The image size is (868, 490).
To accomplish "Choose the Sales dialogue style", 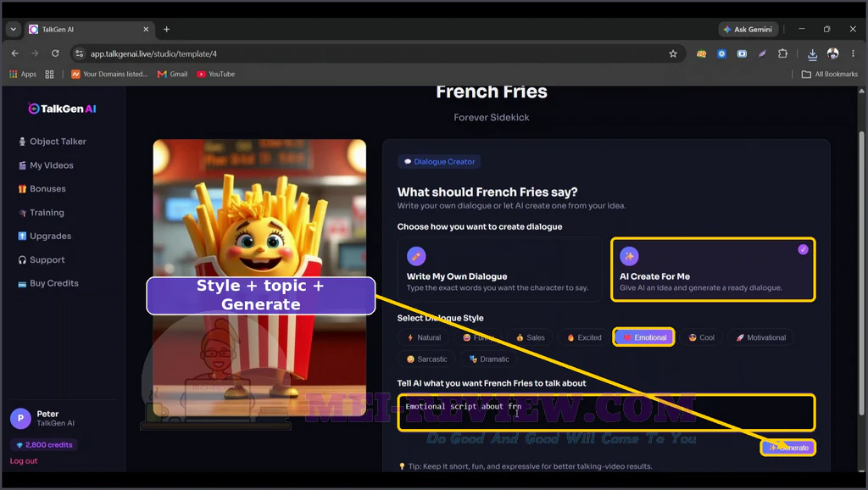I will pos(531,337).
